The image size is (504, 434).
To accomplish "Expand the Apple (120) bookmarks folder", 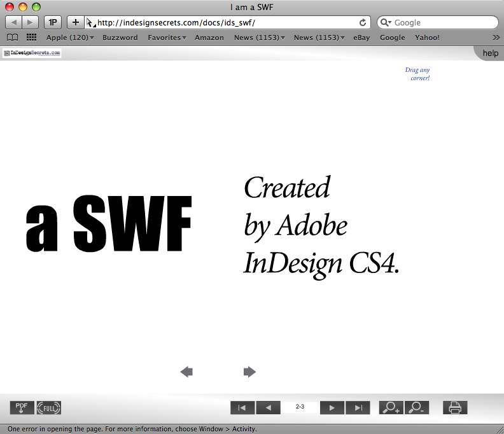I will 70,38.
